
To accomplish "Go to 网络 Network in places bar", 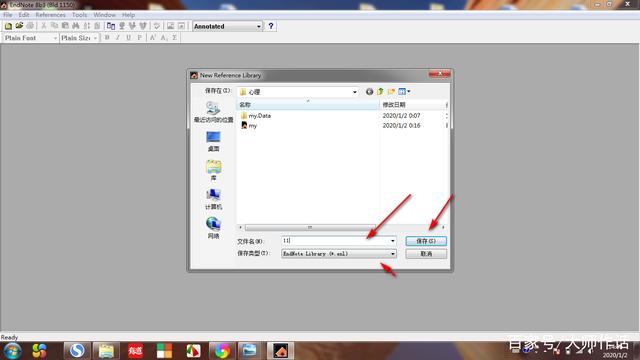I will coord(213,228).
